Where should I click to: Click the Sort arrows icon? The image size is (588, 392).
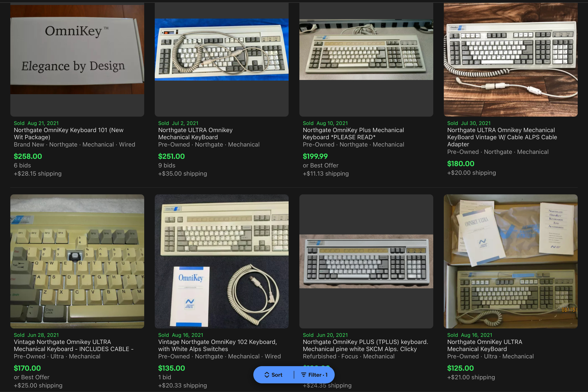[267, 375]
